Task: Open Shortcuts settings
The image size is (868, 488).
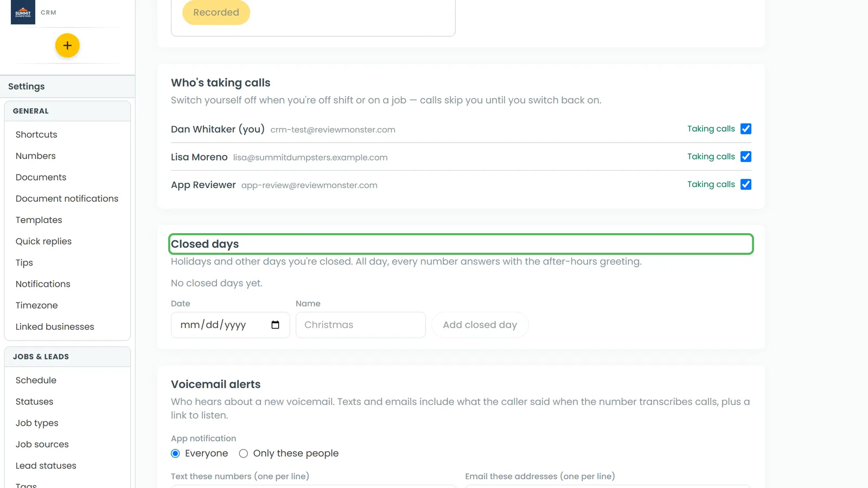Action: coord(36,134)
